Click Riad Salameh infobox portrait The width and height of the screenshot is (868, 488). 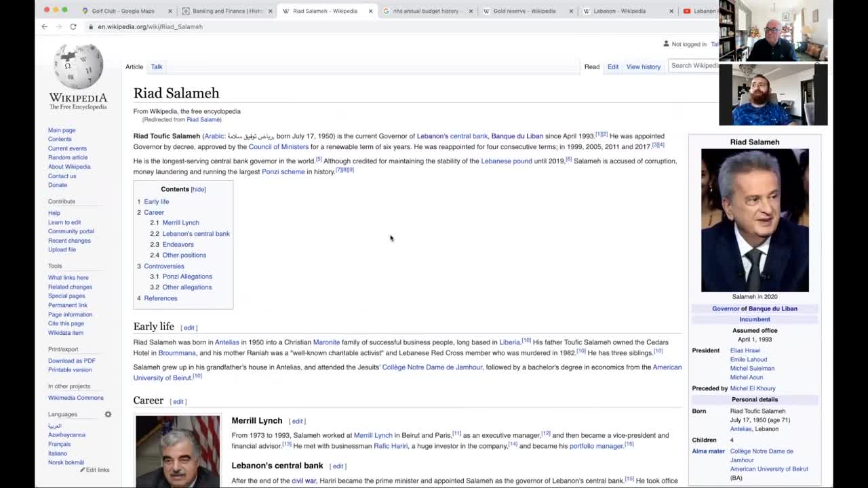755,220
